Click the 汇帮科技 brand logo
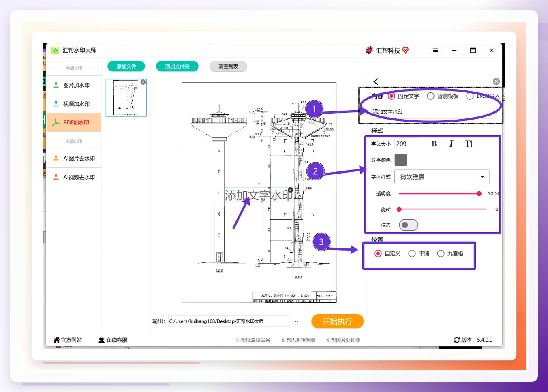 point(369,50)
